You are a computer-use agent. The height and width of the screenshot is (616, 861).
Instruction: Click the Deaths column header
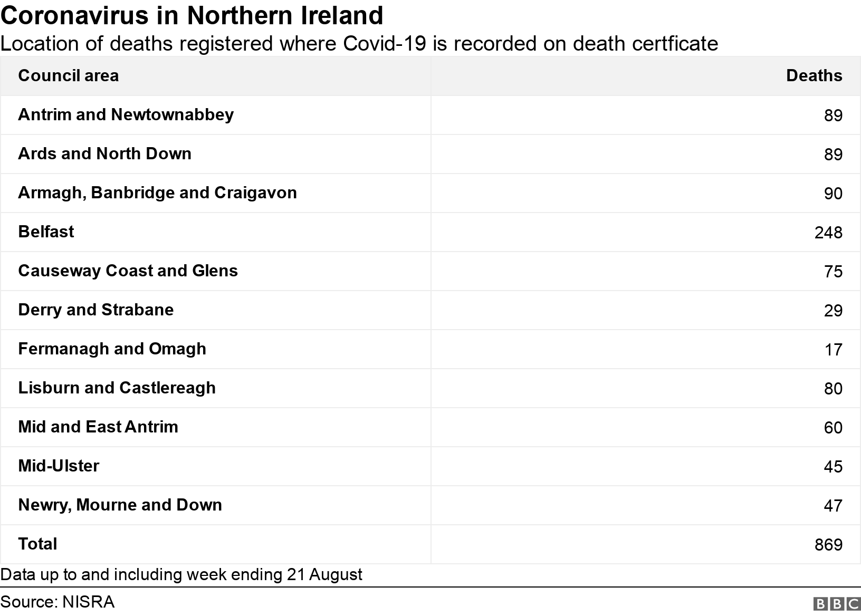814,76
